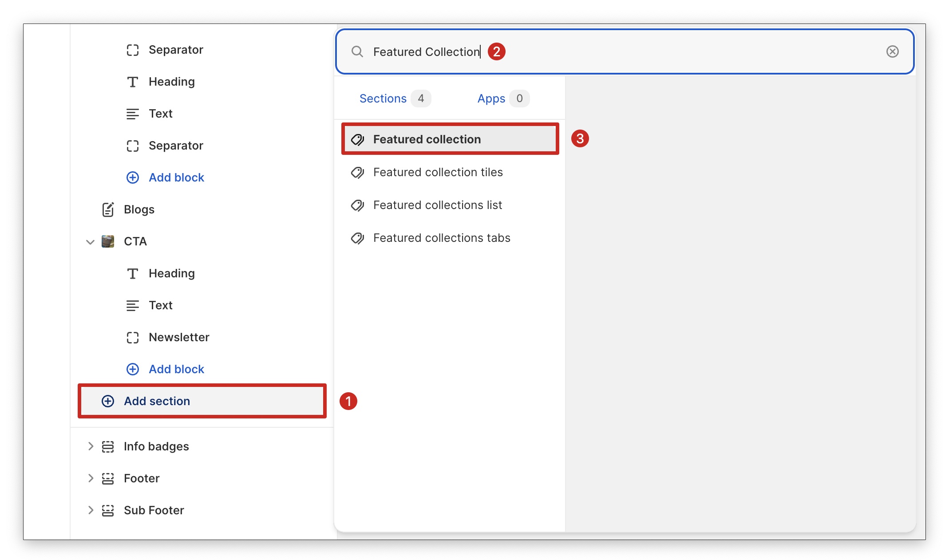This screenshot has height=560, width=949.
Task: Click Add block under CTA Newsletter
Action: 176,369
